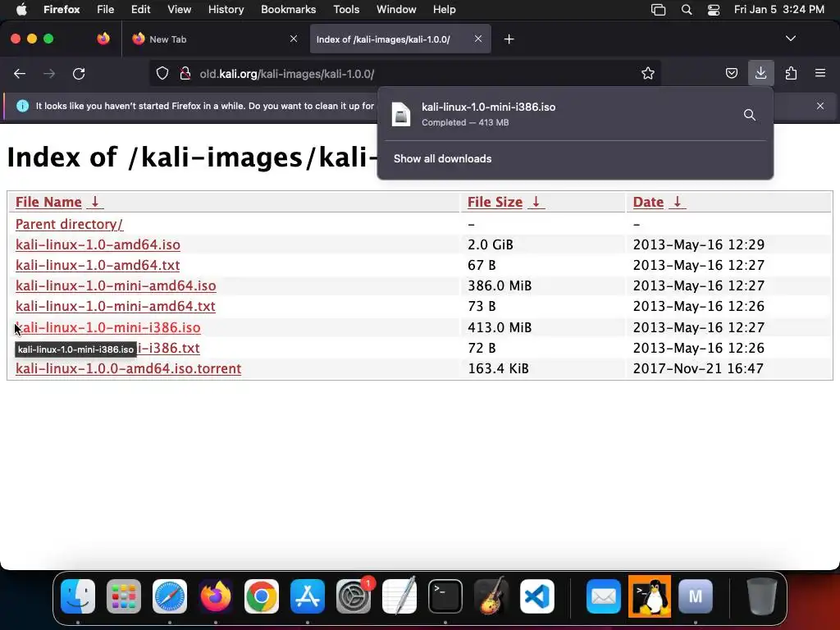Open the Firefox application menu

point(62,9)
